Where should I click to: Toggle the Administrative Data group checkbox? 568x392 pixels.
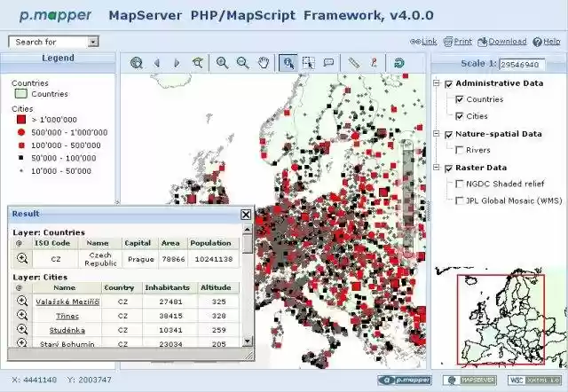point(448,84)
